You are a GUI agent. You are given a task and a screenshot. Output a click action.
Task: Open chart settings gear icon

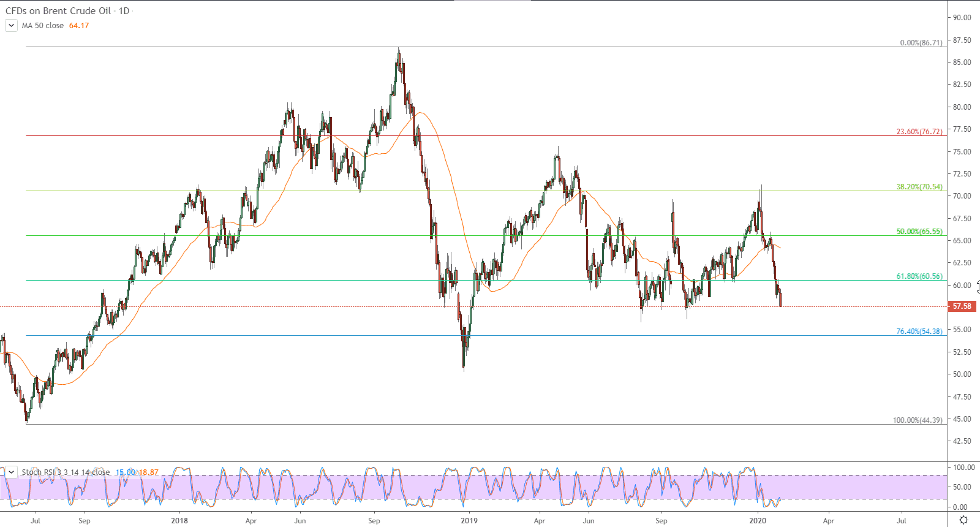[x=963, y=520]
